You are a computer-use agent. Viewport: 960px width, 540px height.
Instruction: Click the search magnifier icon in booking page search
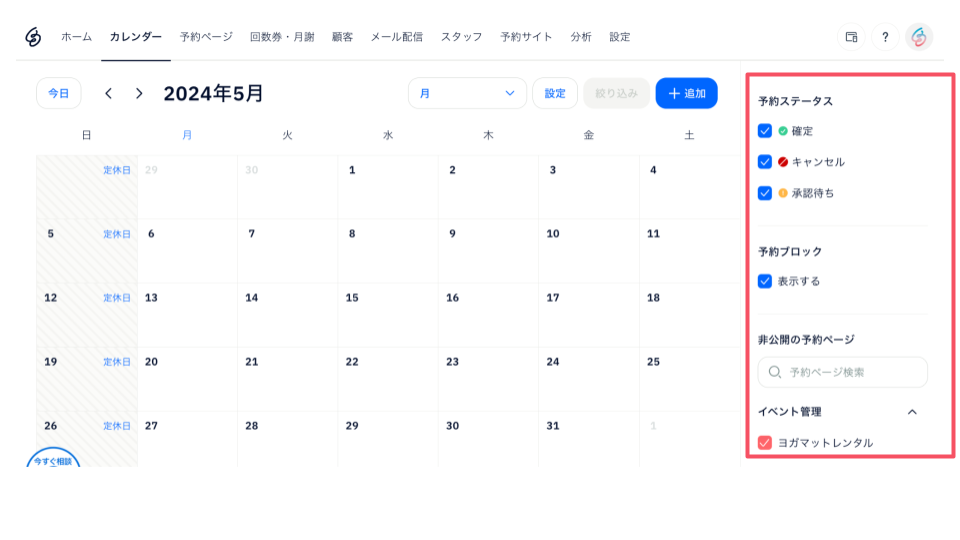coord(774,372)
